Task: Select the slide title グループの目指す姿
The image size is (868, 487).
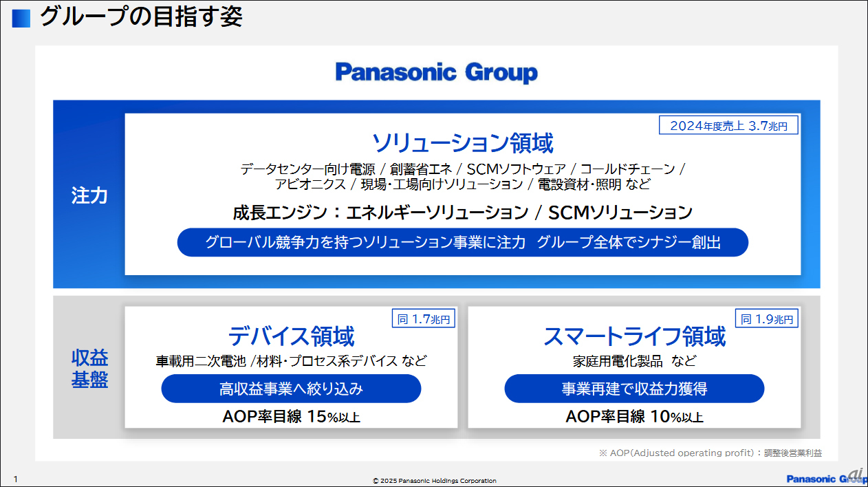Action: click(141, 17)
